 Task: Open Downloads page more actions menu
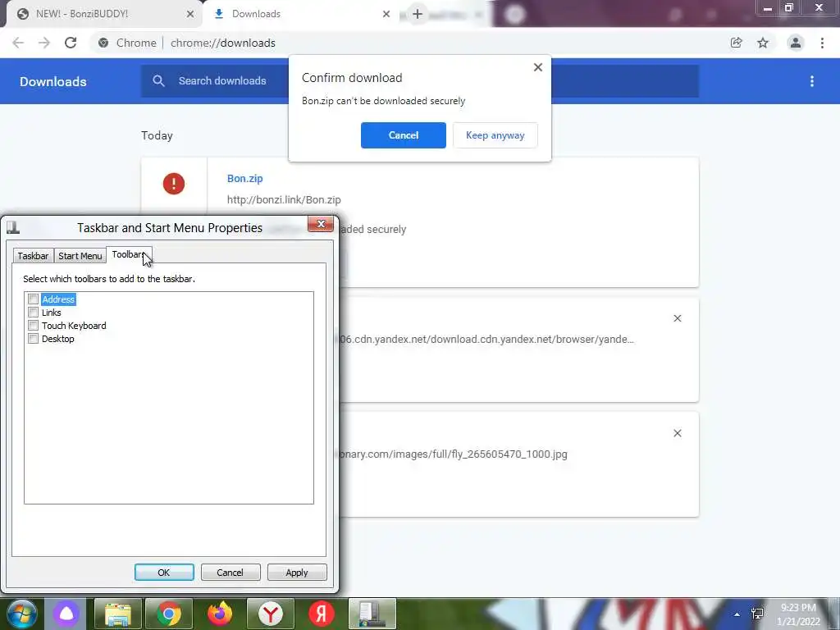point(812,81)
